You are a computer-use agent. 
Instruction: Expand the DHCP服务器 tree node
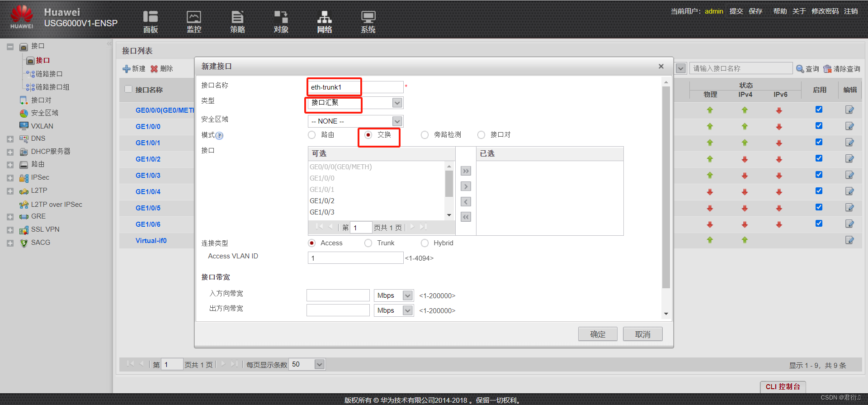point(10,152)
